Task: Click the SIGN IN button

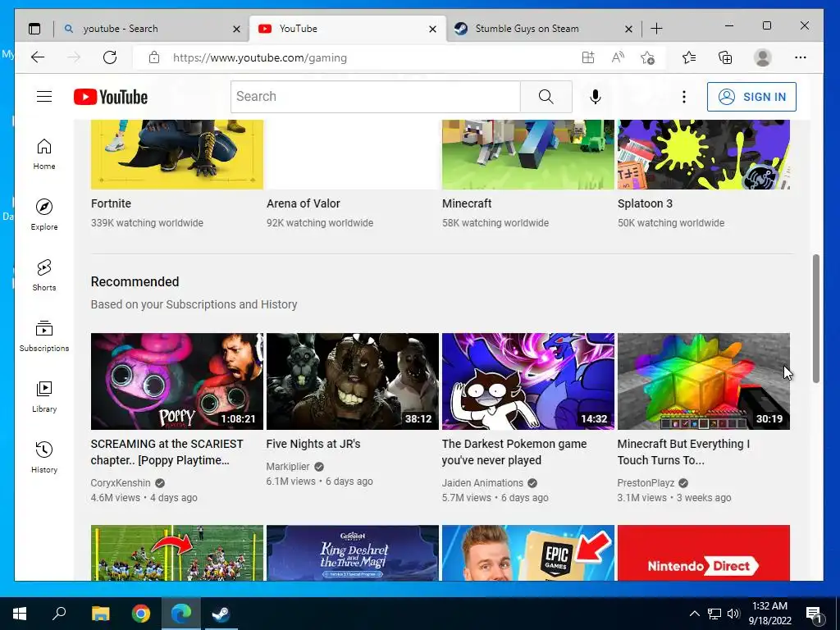Action: tap(751, 97)
